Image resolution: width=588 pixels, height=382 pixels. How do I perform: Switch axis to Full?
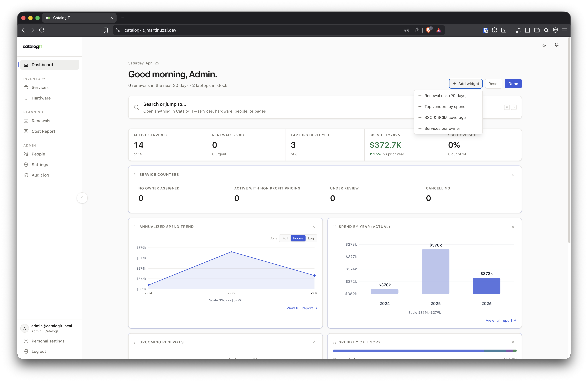285,238
